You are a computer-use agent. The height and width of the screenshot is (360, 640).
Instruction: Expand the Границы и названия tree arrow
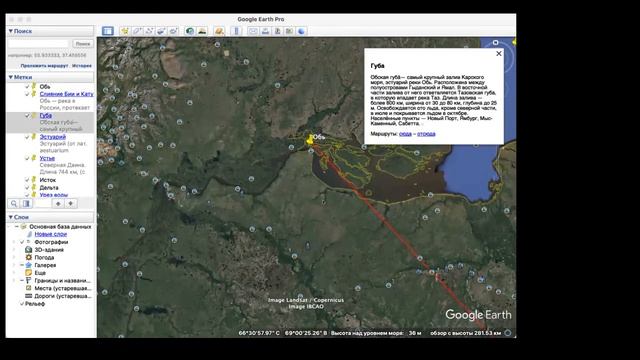(x=14, y=280)
